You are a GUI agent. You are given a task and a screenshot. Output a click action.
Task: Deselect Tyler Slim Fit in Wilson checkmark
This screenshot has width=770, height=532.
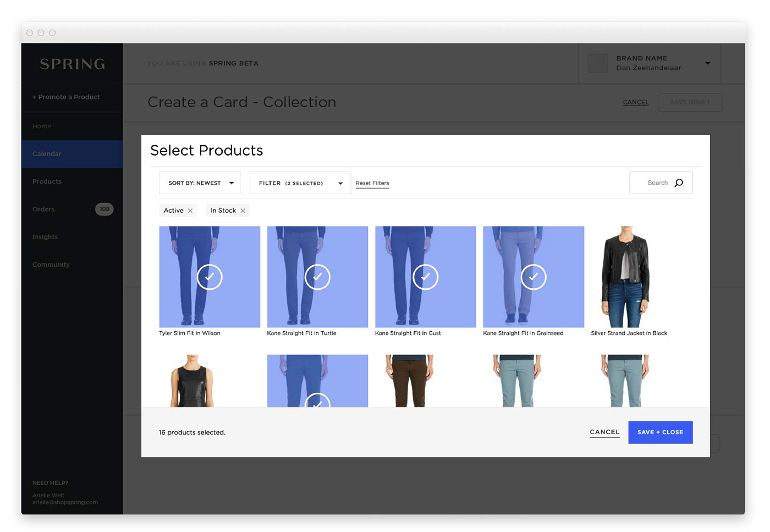pos(210,277)
